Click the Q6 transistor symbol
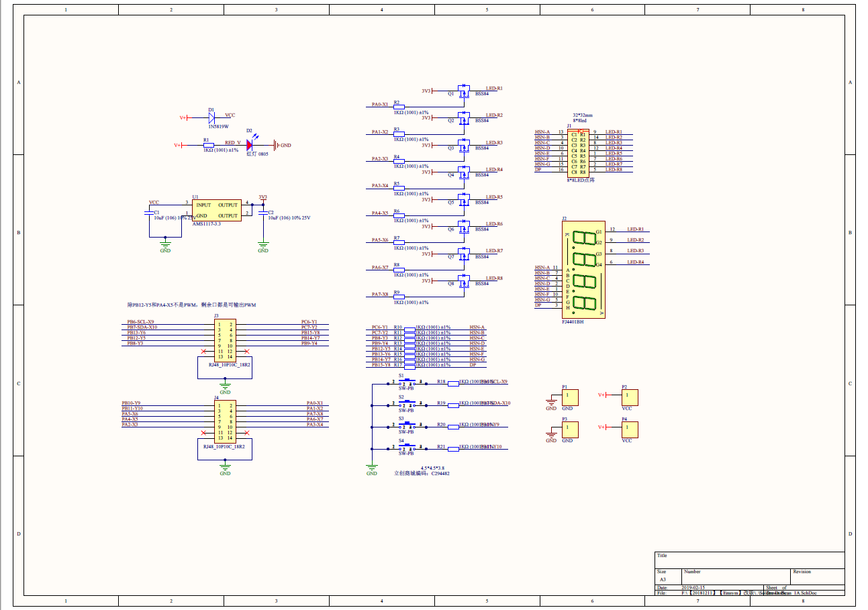 click(463, 226)
